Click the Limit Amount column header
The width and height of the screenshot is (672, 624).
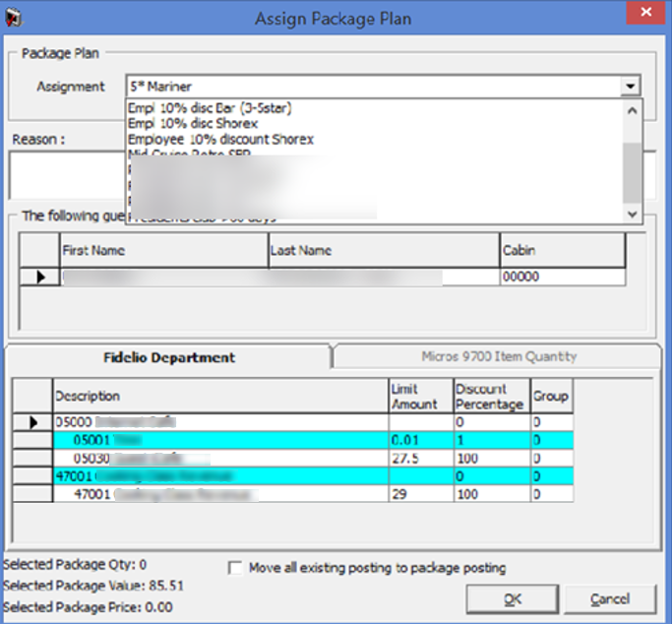(x=421, y=396)
